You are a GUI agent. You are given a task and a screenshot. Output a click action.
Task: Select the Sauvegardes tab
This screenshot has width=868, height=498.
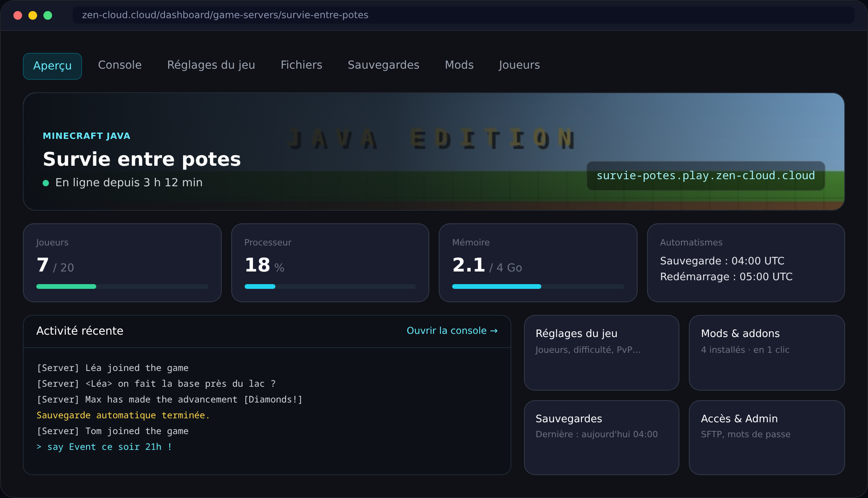click(x=383, y=65)
